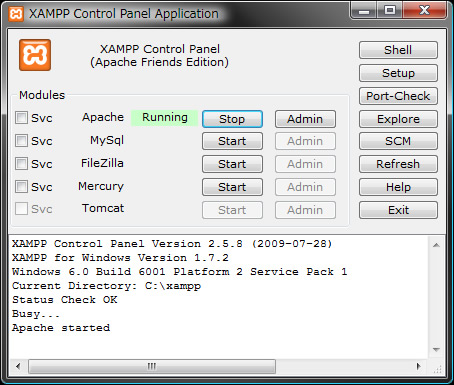Click the log scroll-right arrow

(419, 366)
